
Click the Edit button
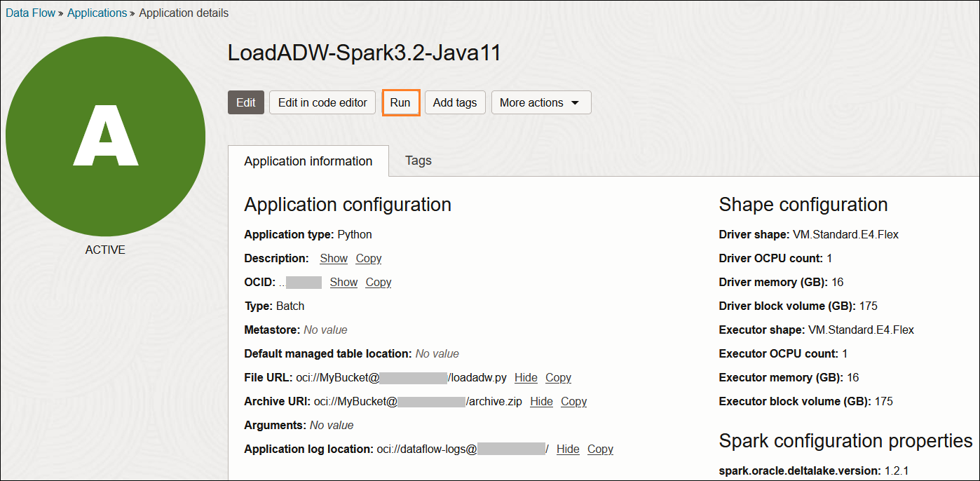point(246,102)
